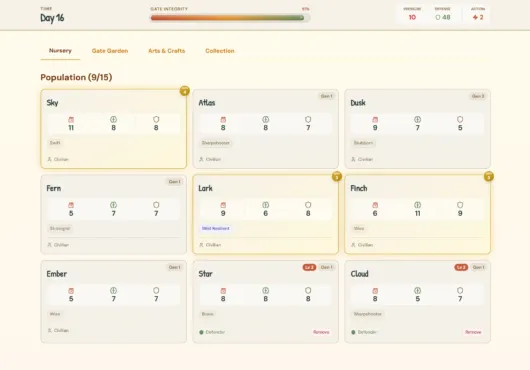This screenshot has height=370, width=530.
Task: Select the Lark card name
Action: point(206,188)
